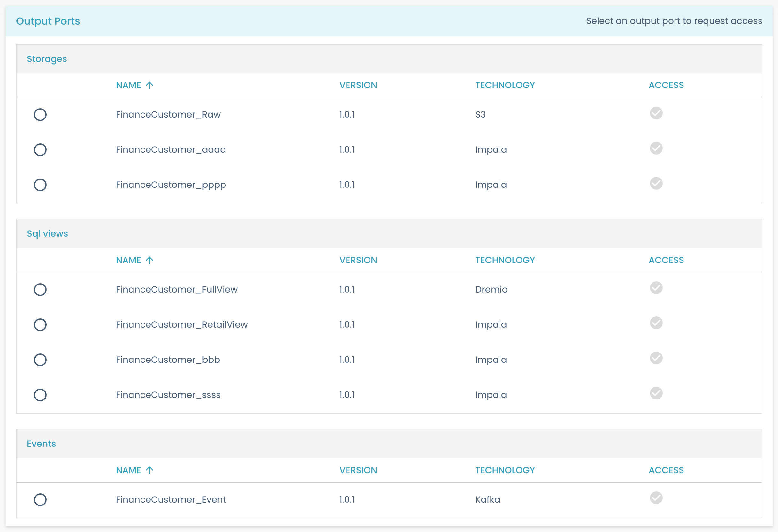This screenshot has height=532, width=778.
Task: Toggle the NAME sort arrow in Sql views
Action: click(x=150, y=260)
